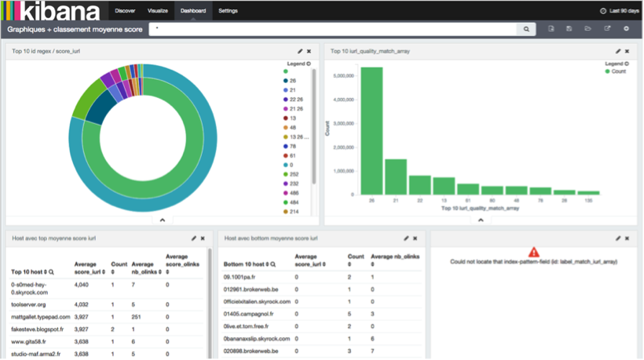The image size is (644, 360).
Task: Sort bottom table by 'Bottom 10 host' column
Action: pos(267,264)
